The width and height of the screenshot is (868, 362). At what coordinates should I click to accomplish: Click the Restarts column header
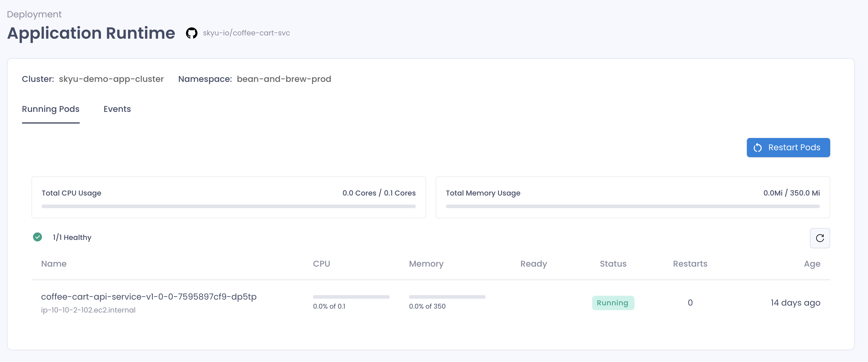690,264
